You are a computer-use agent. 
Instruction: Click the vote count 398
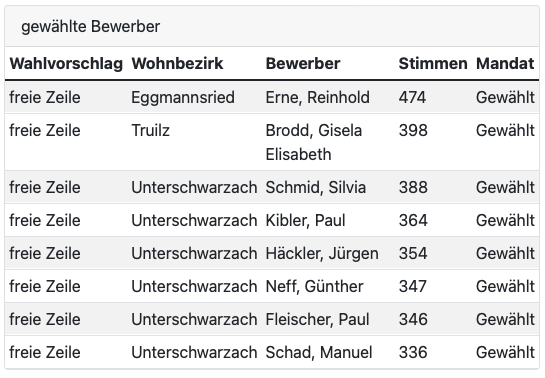[x=413, y=130]
